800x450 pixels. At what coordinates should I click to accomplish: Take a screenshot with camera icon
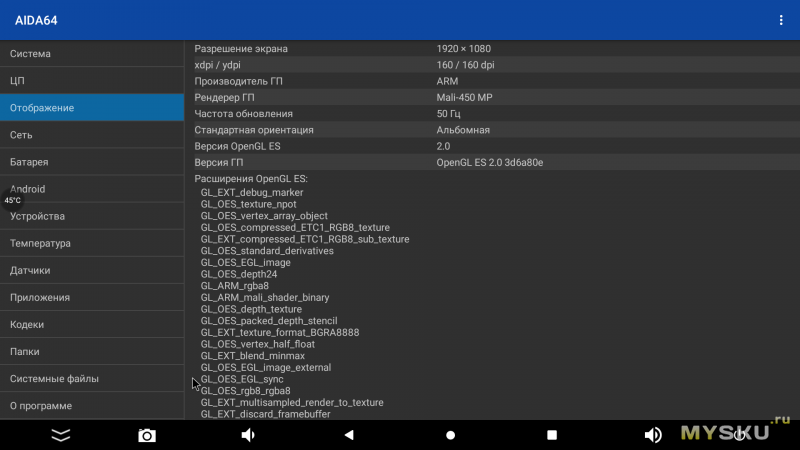[147, 435]
